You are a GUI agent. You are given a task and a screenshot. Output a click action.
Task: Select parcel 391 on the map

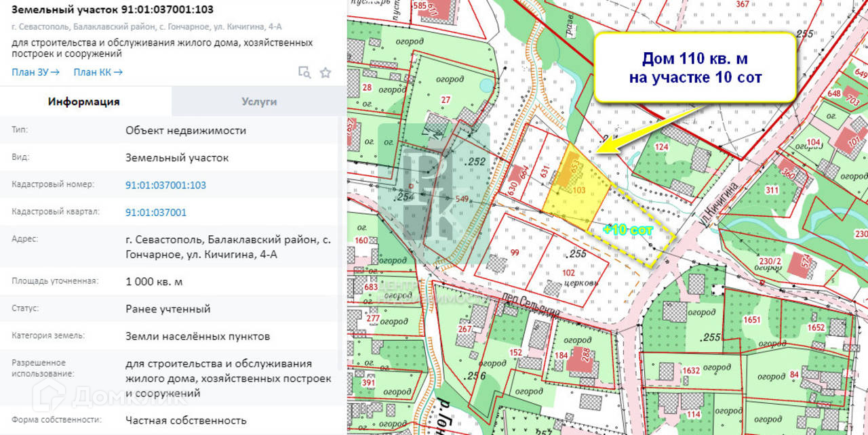(369, 383)
